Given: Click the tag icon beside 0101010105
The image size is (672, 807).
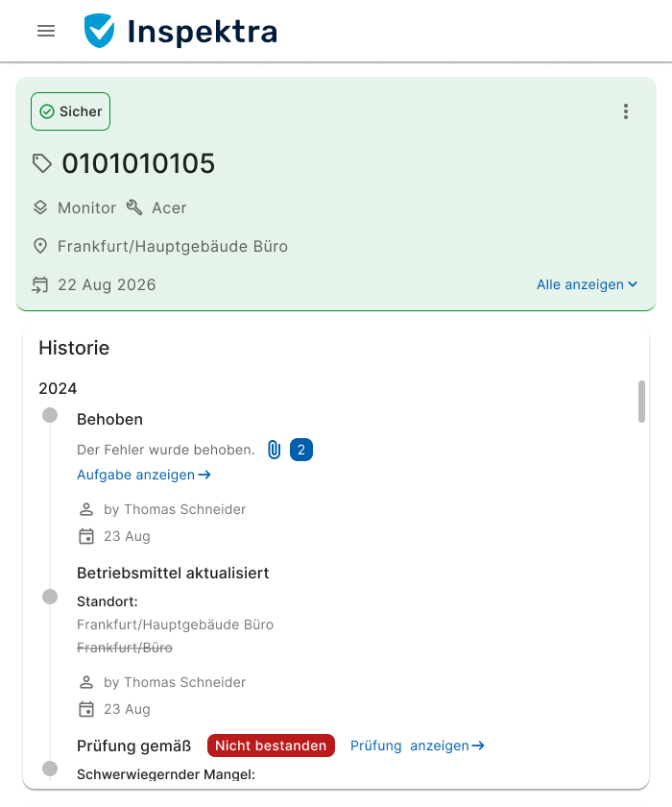Looking at the screenshot, I should pos(42,163).
